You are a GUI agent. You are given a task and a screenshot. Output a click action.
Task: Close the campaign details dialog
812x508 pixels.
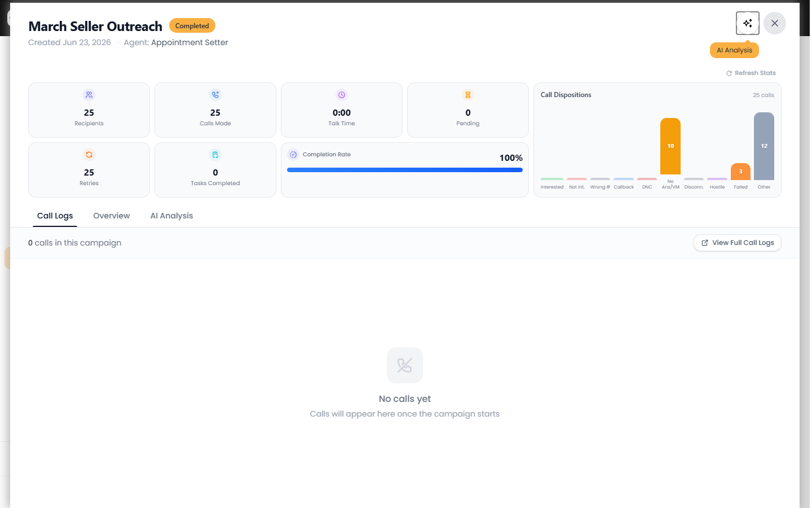pos(775,23)
